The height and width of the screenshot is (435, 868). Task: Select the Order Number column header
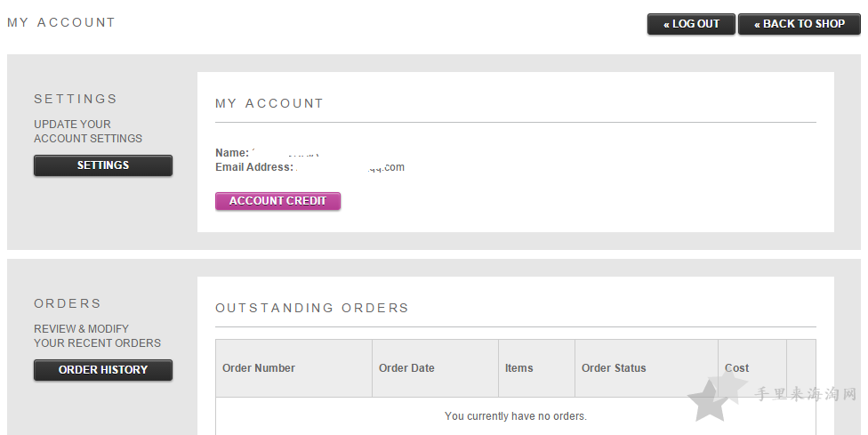coord(259,368)
